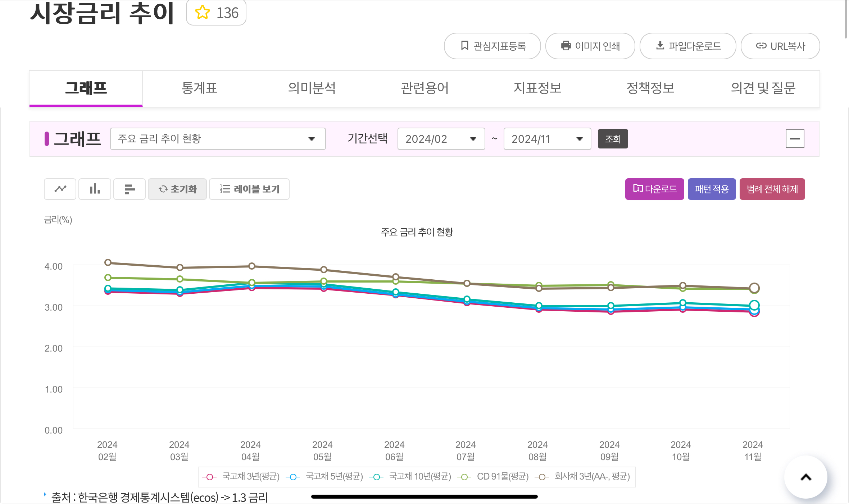Open the 주요 금리 추이 현황 dropdown
Screen dimensions: 849x504
click(218, 139)
